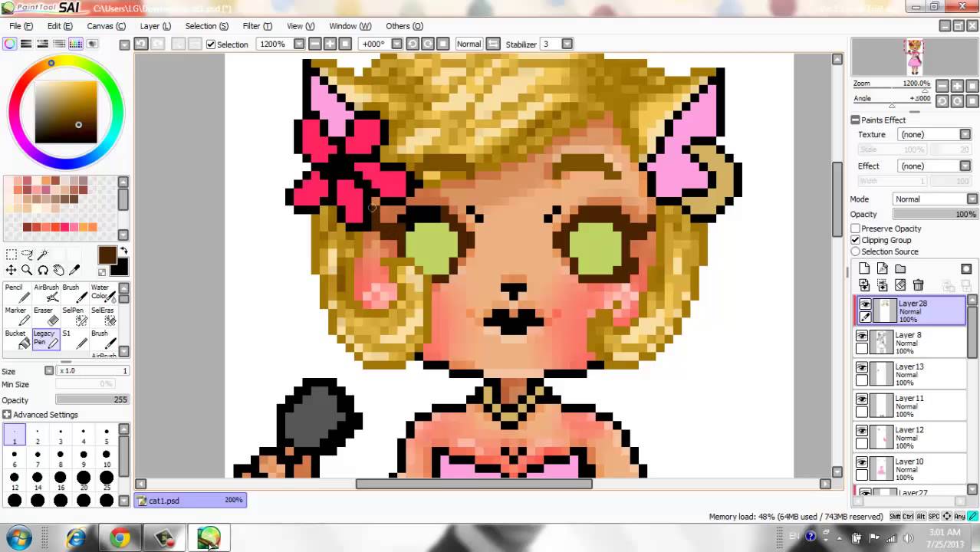Viewport: 980px width, 552px height.
Task: Hide Layer28 using its eye icon
Action: pyautogui.click(x=865, y=304)
